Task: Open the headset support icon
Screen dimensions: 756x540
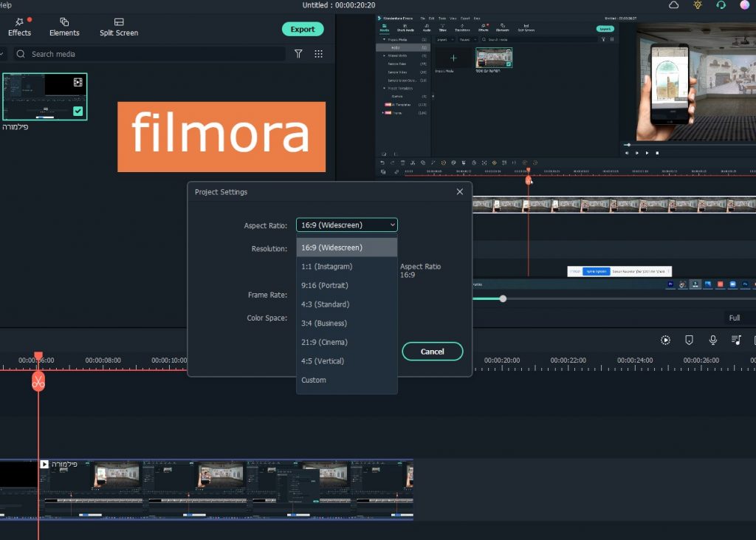Action: 721,5
